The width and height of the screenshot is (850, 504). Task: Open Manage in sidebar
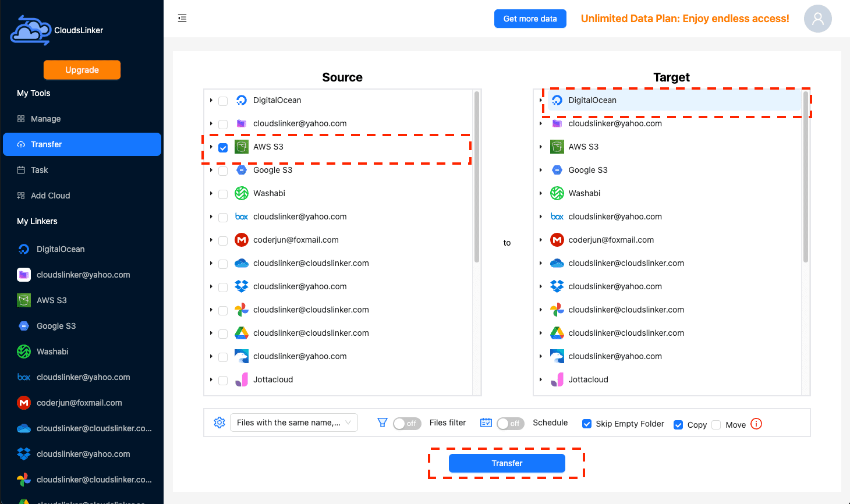pos(82,119)
